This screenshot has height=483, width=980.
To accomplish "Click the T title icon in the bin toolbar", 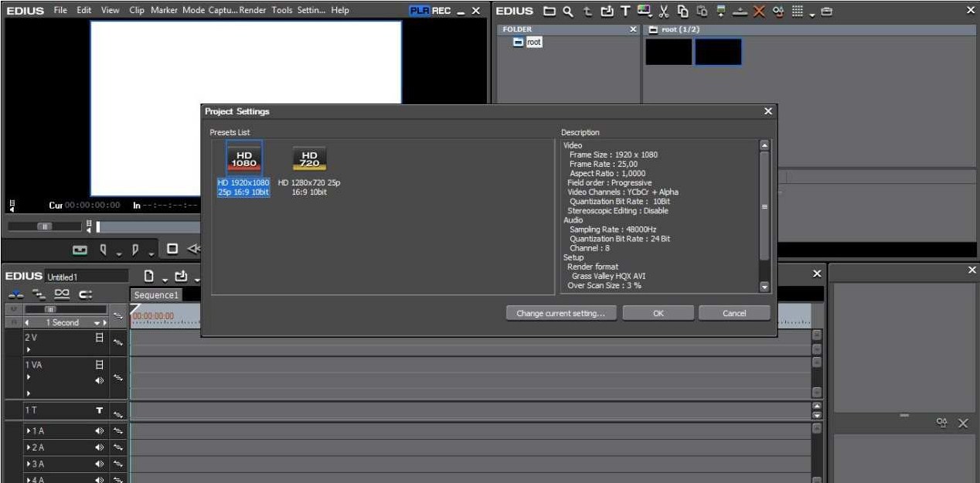I will point(626,11).
